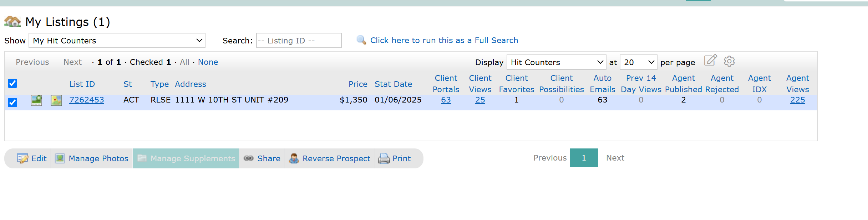Click the magnifier icon beside Full Search
The image size is (868, 220).
[361, 40]
